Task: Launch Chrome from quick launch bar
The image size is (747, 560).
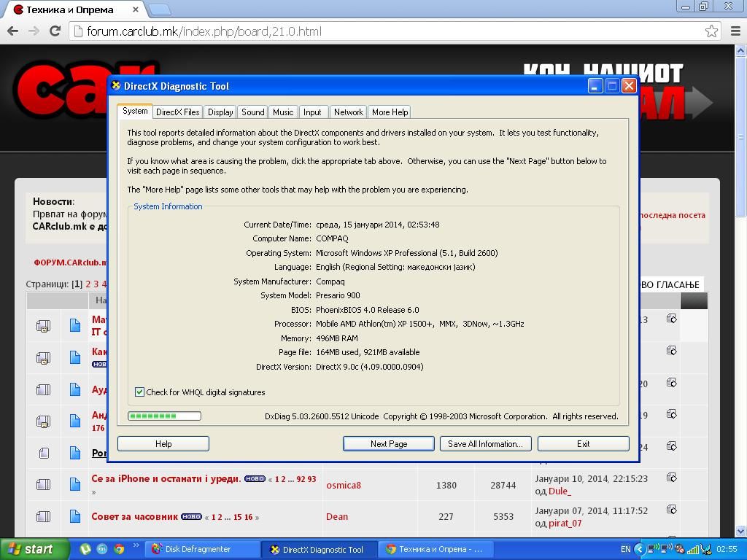Action: coord(119,549)
